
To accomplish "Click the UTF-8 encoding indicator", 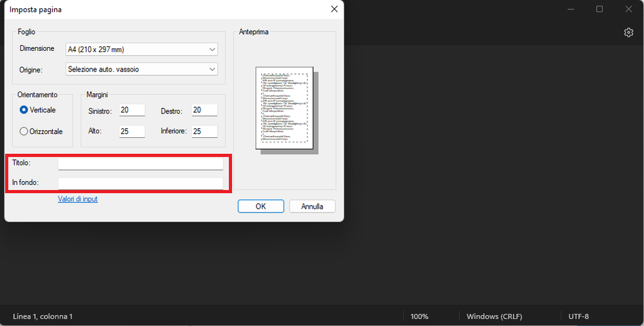I will (578, 316).
